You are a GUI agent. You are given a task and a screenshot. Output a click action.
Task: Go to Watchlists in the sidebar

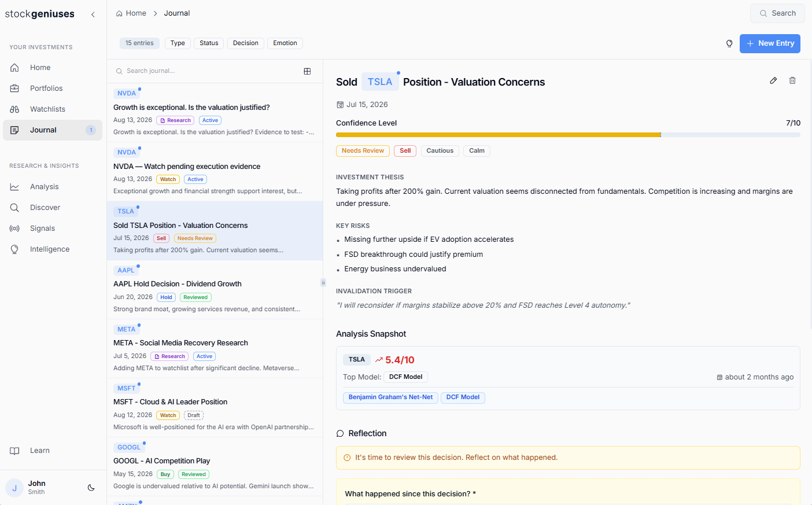click(x=53, y=109)
